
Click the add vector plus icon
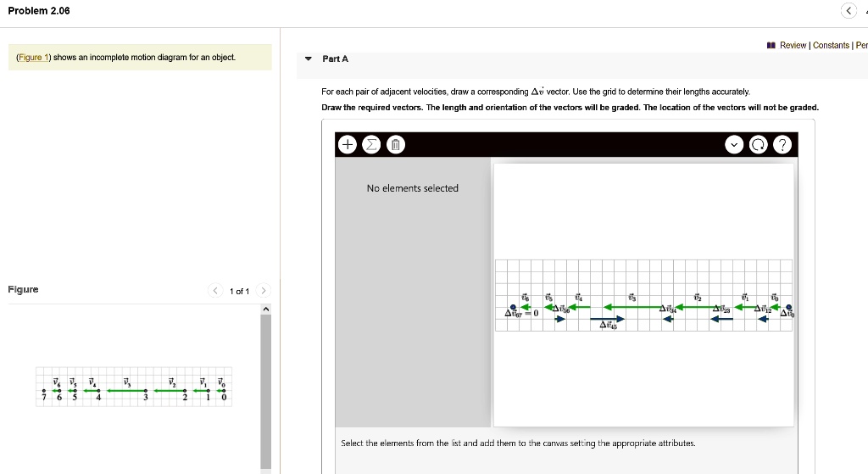pos(348,144)
